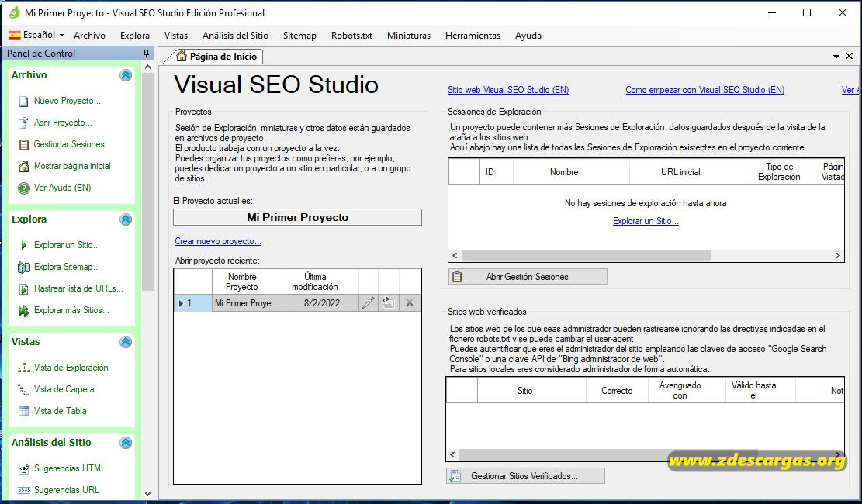Viewport: 862px width, 504px height.
Task: Click up arrow of control panel scrollbar
Action: 147,67
